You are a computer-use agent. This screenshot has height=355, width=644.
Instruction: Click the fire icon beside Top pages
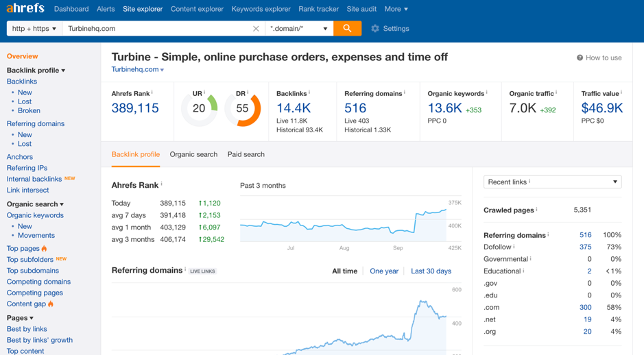click(44, 248)
